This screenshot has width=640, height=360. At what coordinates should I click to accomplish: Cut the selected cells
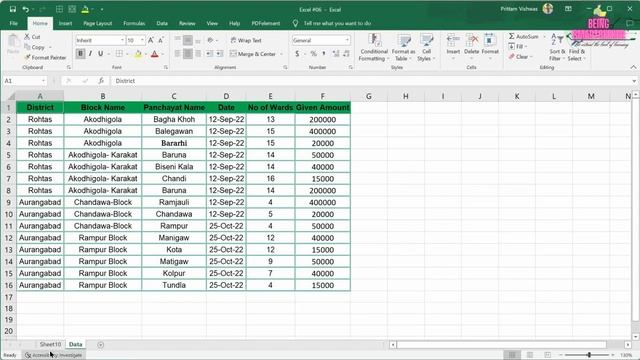(32, 37)
